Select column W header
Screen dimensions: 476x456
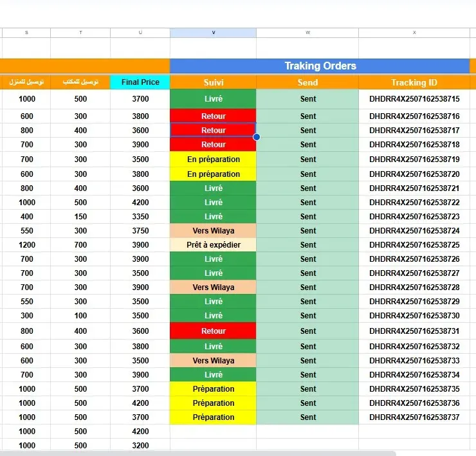click(x=307, y=33)
